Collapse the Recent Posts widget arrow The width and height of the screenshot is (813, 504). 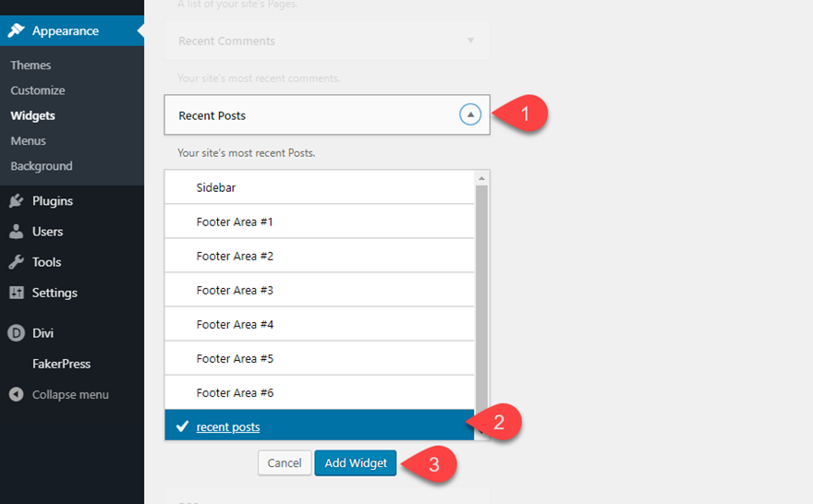click(x=470, y=115)
